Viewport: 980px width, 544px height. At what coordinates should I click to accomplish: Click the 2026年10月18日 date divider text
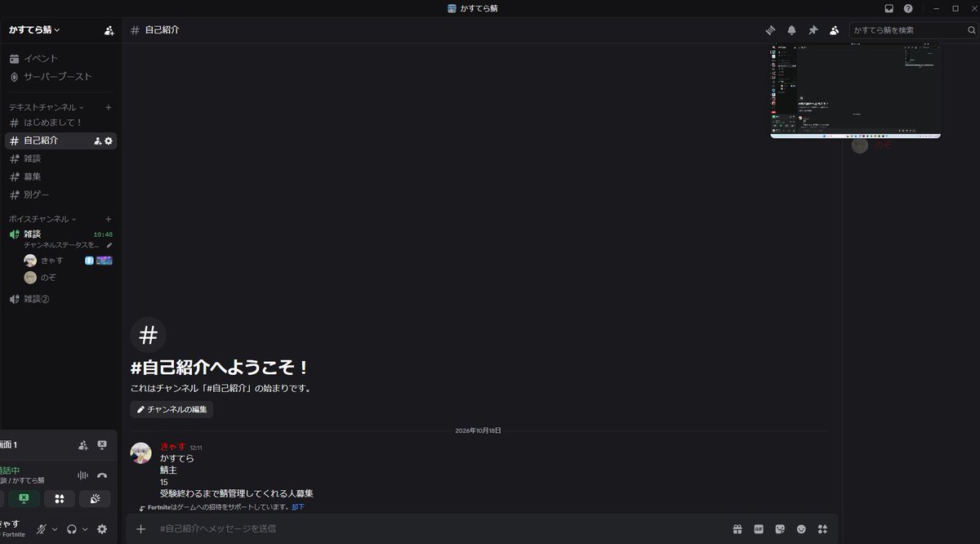[479, 430]
